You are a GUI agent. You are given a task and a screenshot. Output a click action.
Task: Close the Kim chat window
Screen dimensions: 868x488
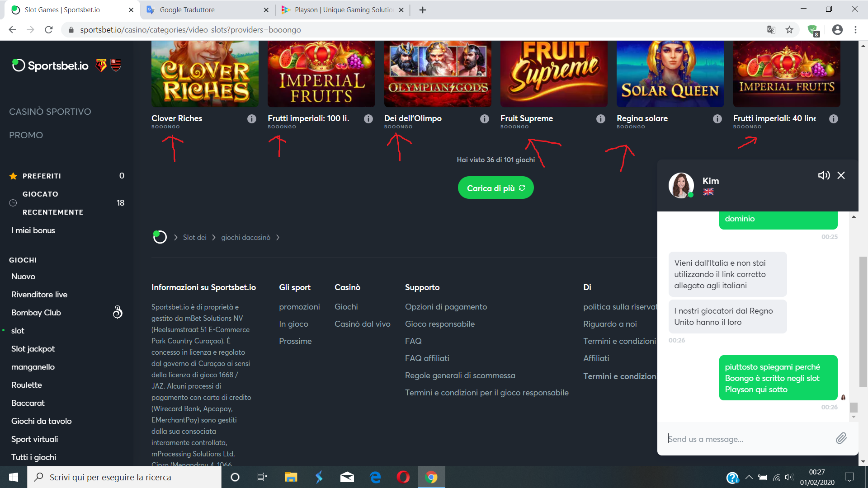pyautogui.click(x=841, y=175)
